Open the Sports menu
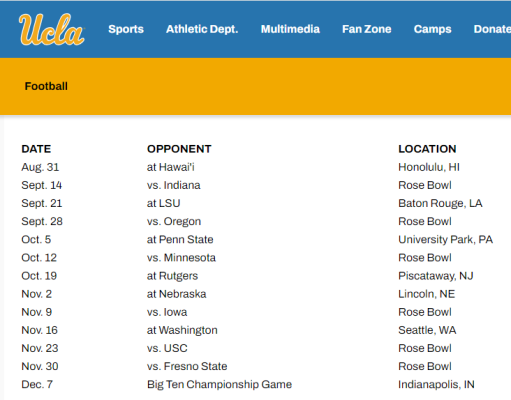The image size is (511, 400). click(126, 29)
